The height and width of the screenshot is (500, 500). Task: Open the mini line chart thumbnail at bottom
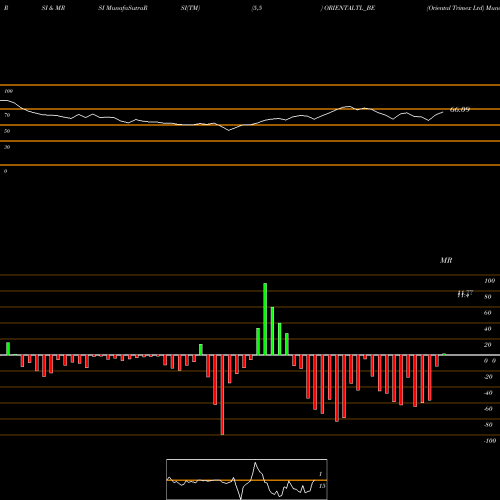[x=247, y=479]
